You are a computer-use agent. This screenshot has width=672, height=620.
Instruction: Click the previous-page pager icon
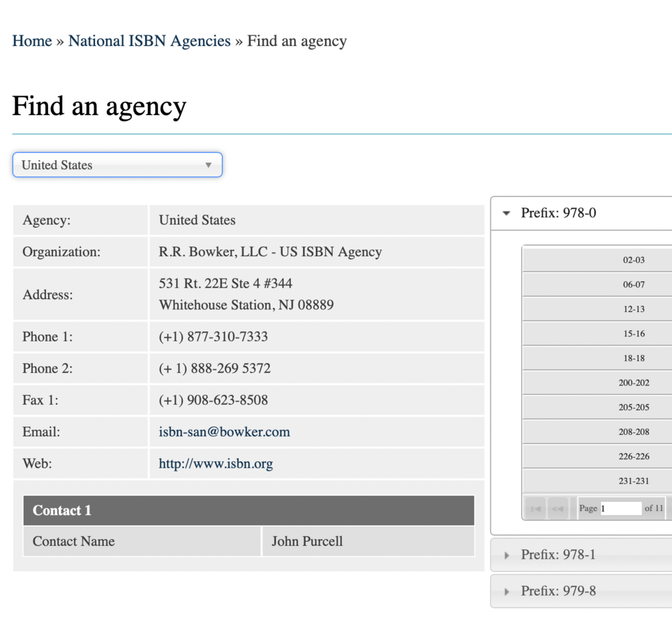(558, 508)
